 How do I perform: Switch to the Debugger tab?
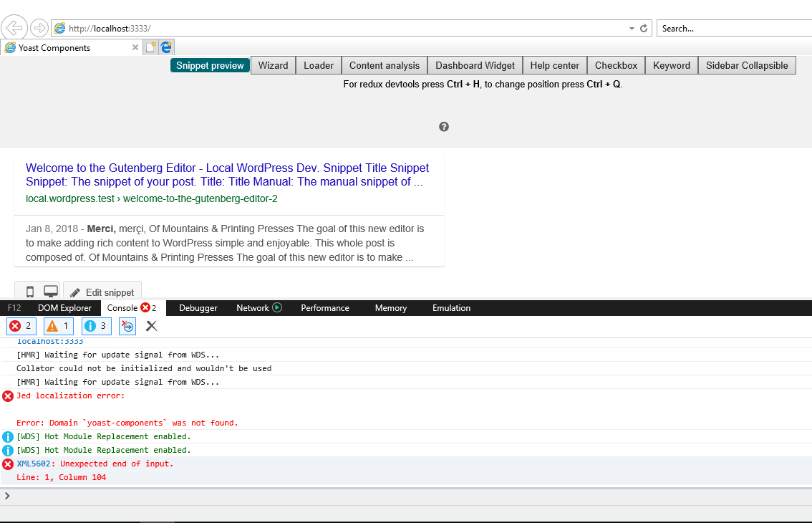198,308
